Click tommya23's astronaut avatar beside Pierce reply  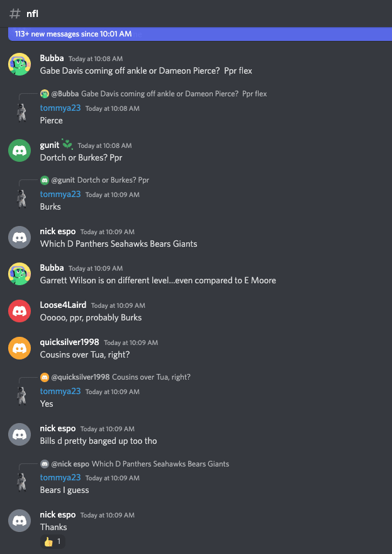(21, 113)
